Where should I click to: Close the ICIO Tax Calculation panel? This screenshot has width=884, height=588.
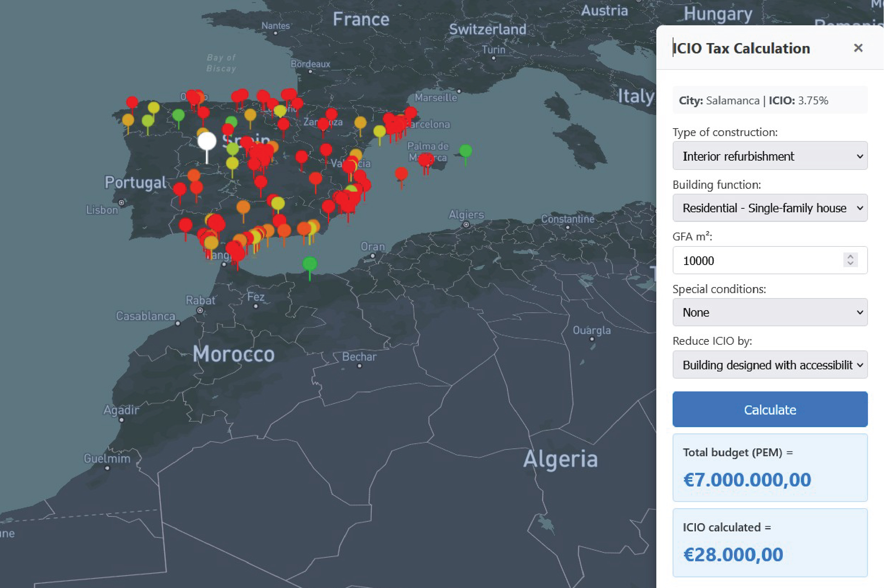pyautogui.click(x=858, y=48)
